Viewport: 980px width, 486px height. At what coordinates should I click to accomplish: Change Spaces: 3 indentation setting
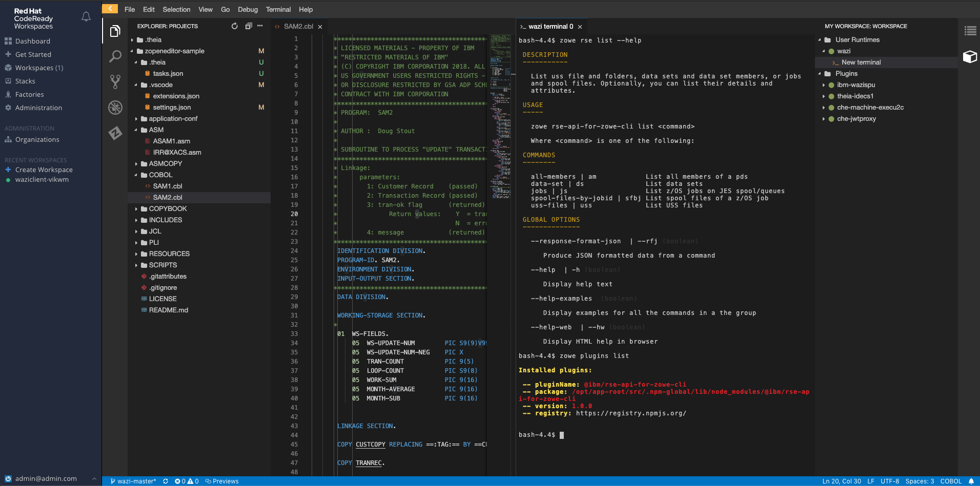click(920, 481)
